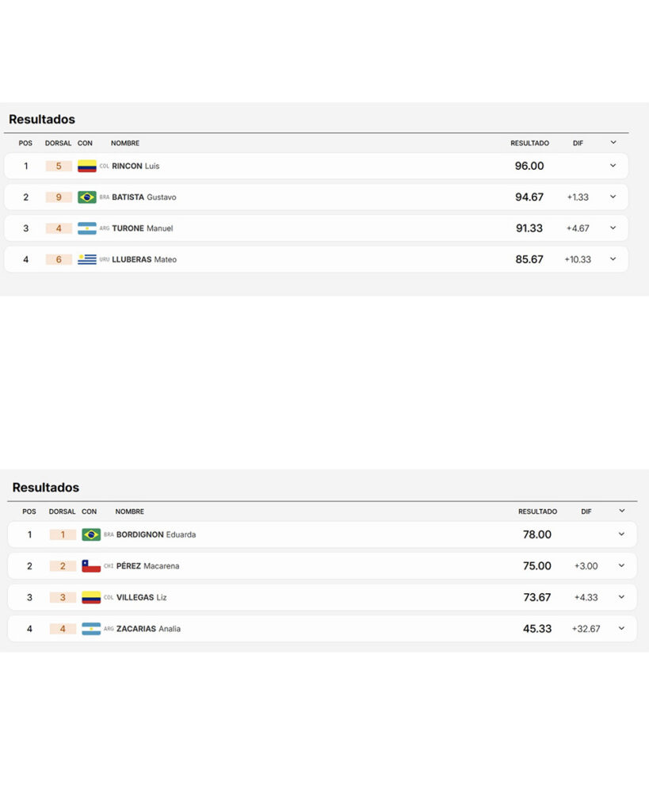649x812 pixels.
Task: Click the Chile flag beside PÉREZ Macarena
Action: point(91,566)
